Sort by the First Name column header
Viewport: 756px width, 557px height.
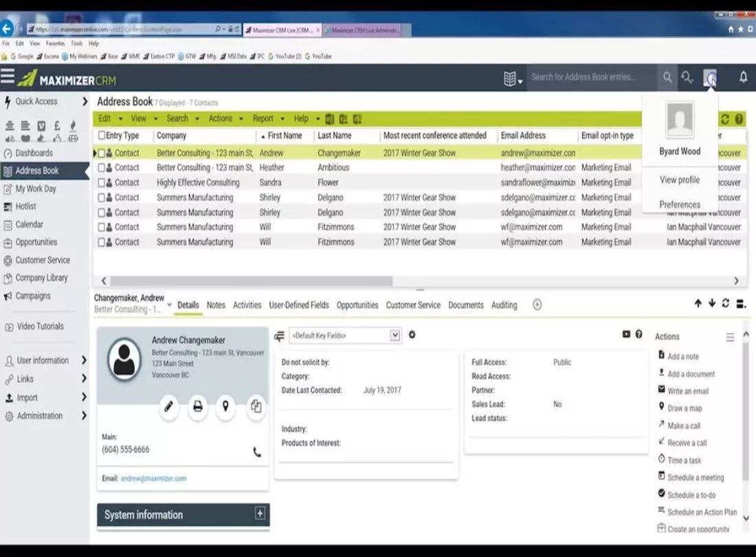click(x=285, y=136)
